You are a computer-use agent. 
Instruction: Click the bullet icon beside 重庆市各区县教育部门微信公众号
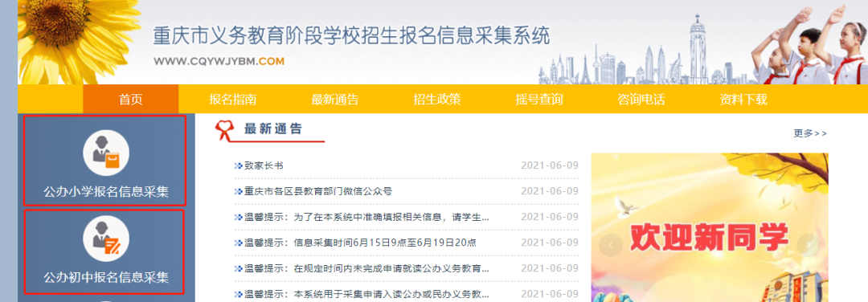pyautogui.click(x=239, y=191)
